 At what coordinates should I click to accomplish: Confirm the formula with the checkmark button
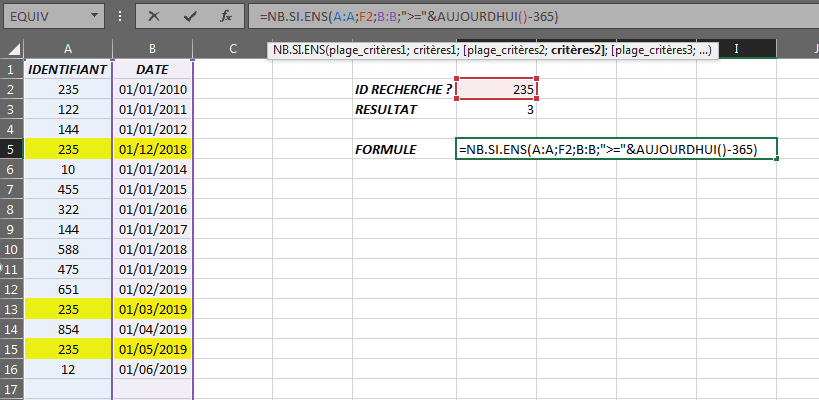(x=189, y=16)
